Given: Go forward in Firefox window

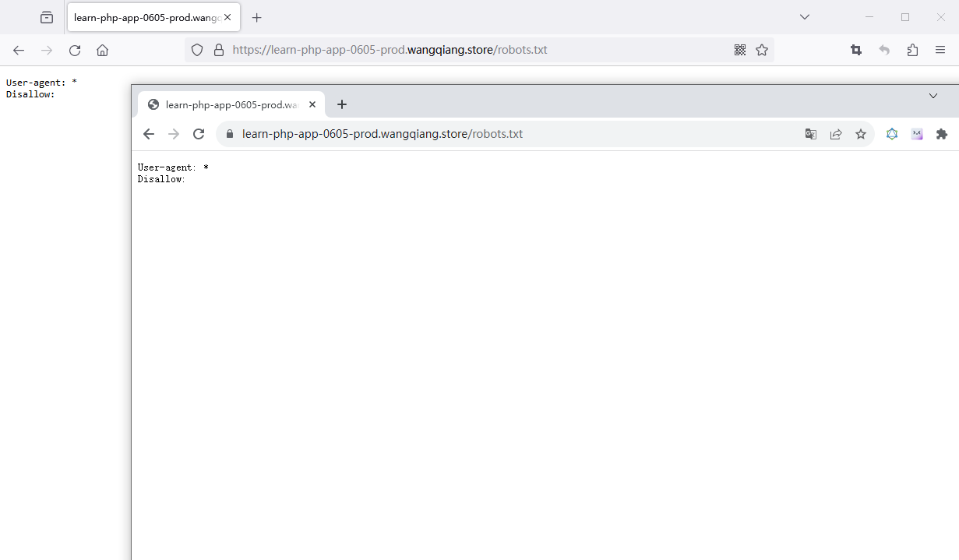Looking at the screenshot, I should [x=47, y=50].
